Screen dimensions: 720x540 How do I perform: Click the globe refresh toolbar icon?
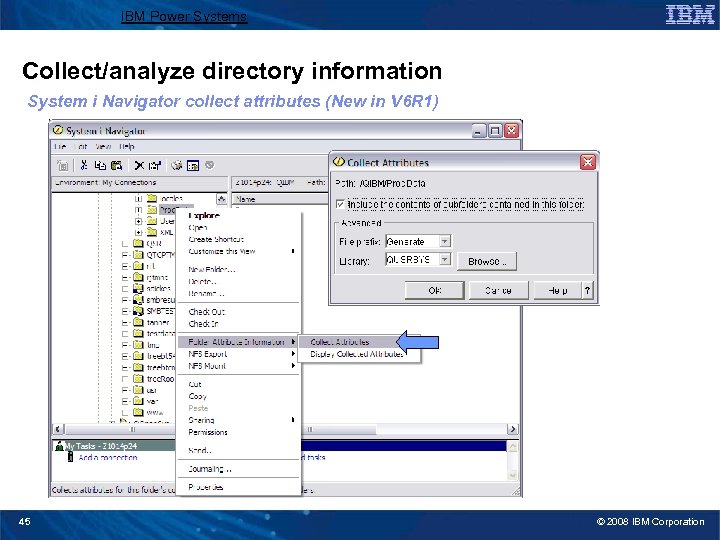pyautogui.click(x=177, y=165)
